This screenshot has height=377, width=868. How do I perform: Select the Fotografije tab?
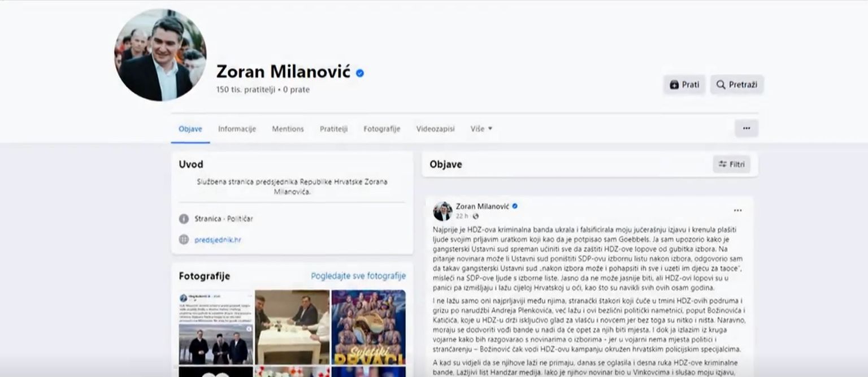tap(381, 129)
